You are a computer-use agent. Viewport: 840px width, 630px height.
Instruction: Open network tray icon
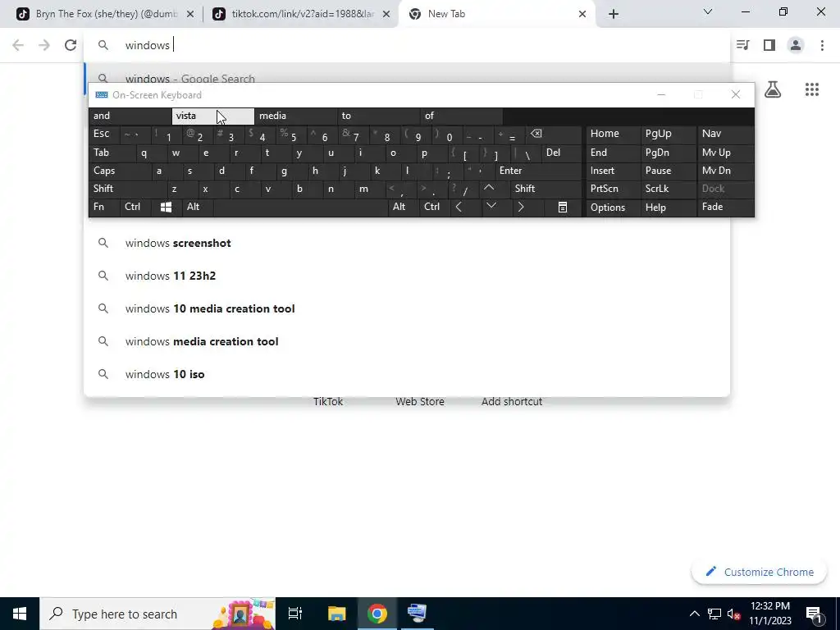[x=714, y=614]
